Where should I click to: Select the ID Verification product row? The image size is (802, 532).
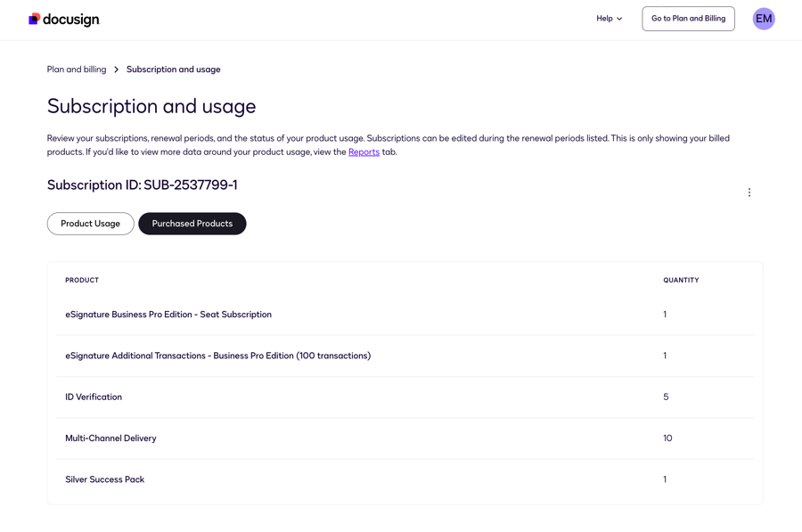pyautogui.click(x=94, y=397)
